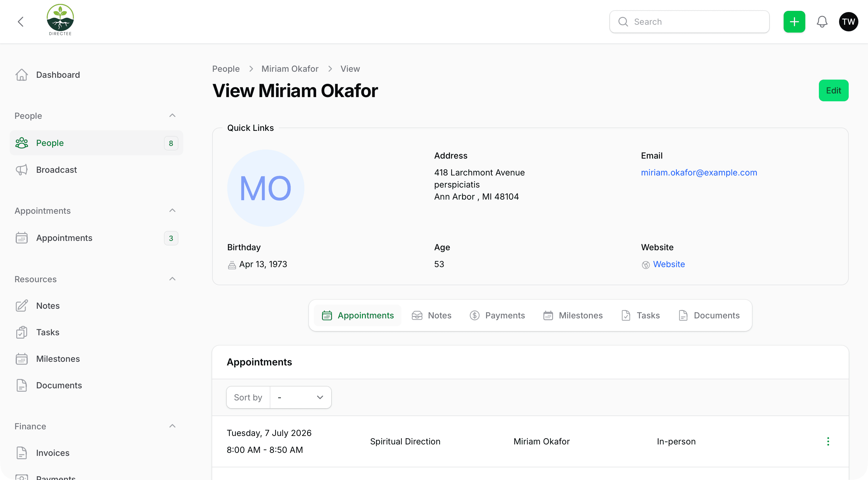
Task: Collapse the Finance sidebar section
Action: tap(172, 426)
